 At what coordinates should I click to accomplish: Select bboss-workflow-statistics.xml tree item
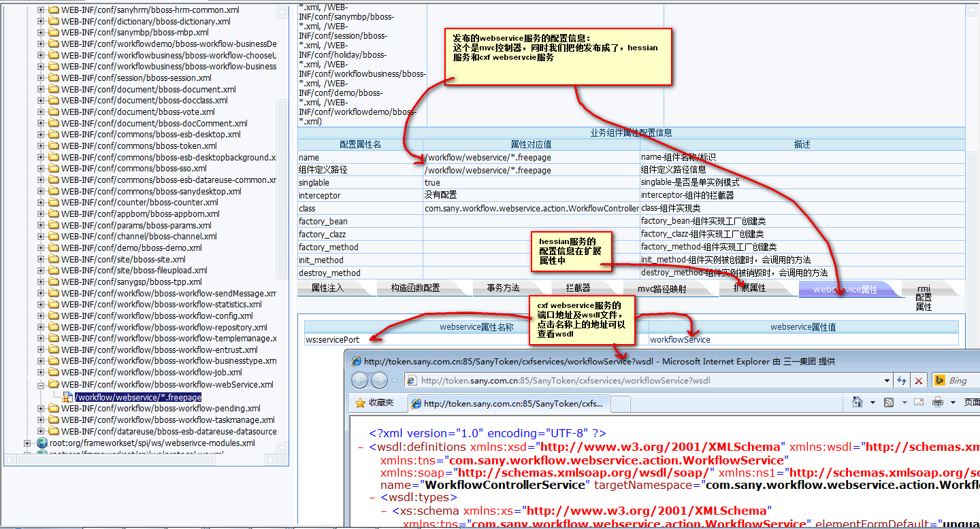point(161,304)
